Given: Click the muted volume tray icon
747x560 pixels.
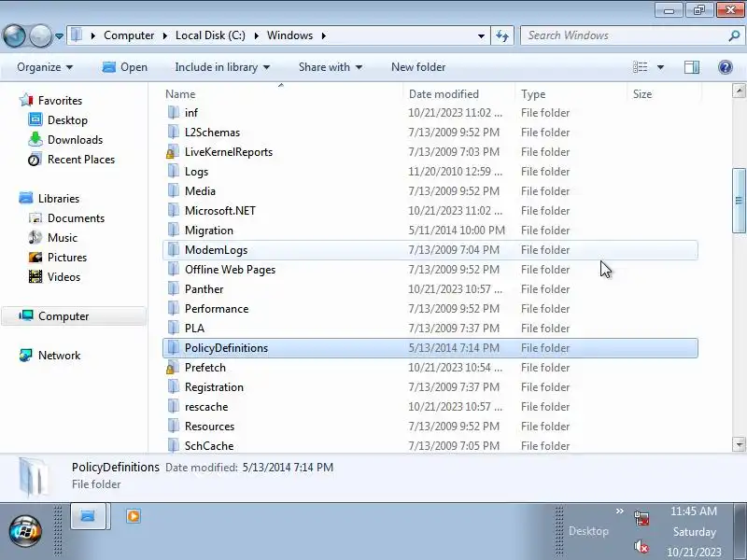Looking at the screenshot, I should 641,546.
